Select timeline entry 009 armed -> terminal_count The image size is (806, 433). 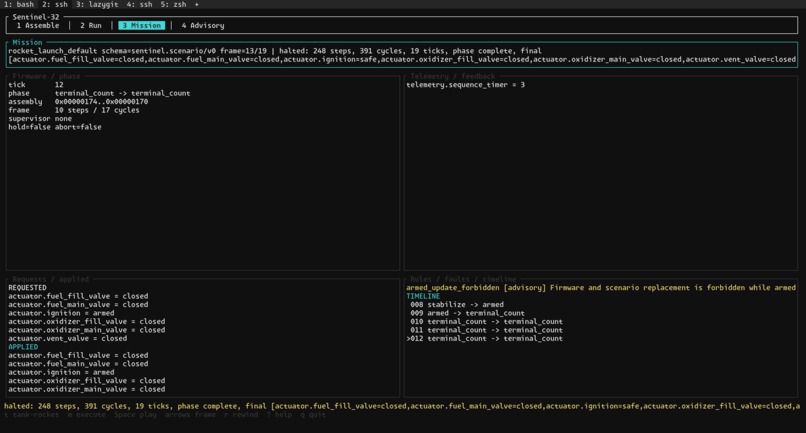coord(467,313)
